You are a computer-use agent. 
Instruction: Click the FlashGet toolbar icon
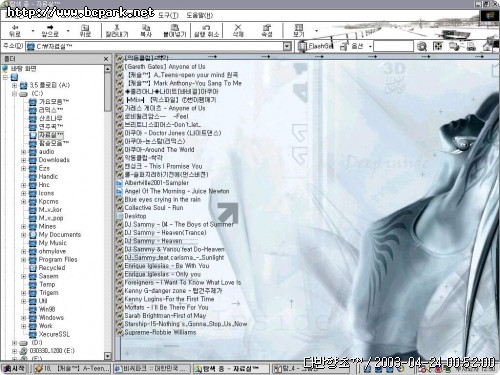click(x=302, y=46)
